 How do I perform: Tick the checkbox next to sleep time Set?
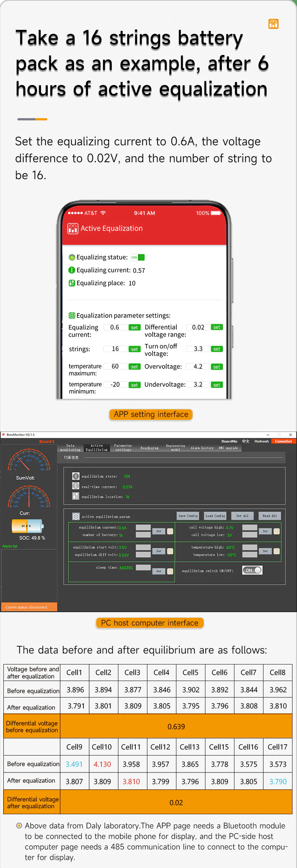coord(170,571)
